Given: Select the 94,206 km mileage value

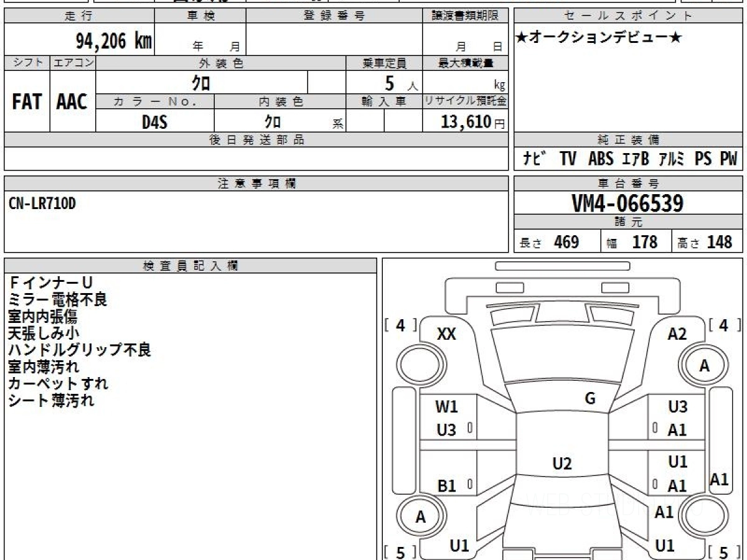Looking at the screenshot, I should click(113, 41).
